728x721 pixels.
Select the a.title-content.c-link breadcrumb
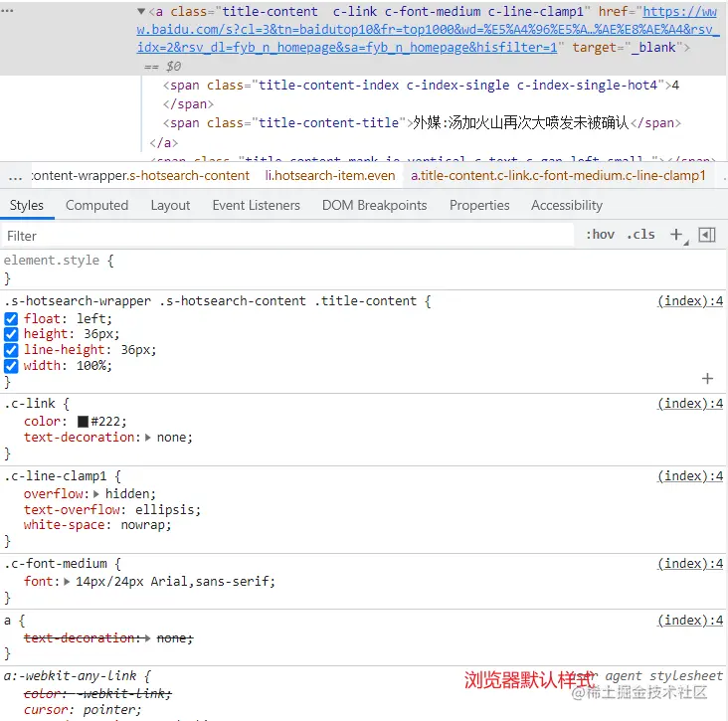[558, 175]
